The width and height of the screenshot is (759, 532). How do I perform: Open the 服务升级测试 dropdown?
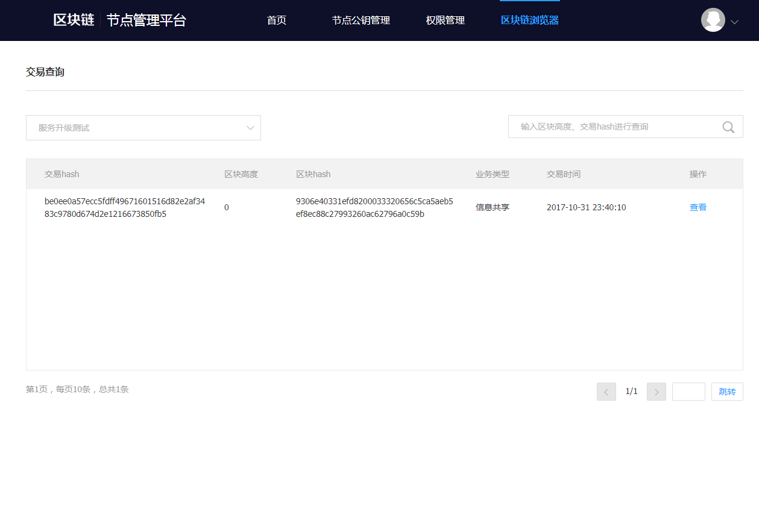[x=143, y=128]
